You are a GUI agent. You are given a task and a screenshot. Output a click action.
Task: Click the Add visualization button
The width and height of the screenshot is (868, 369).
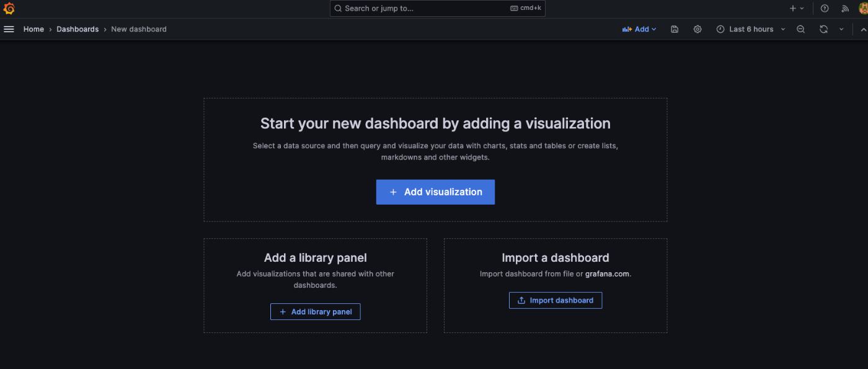coord(435,192)
